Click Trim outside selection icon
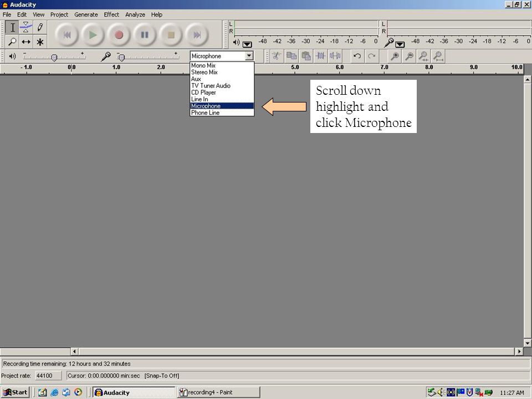Screen dimensions: 532x399 tap(320, 56)
